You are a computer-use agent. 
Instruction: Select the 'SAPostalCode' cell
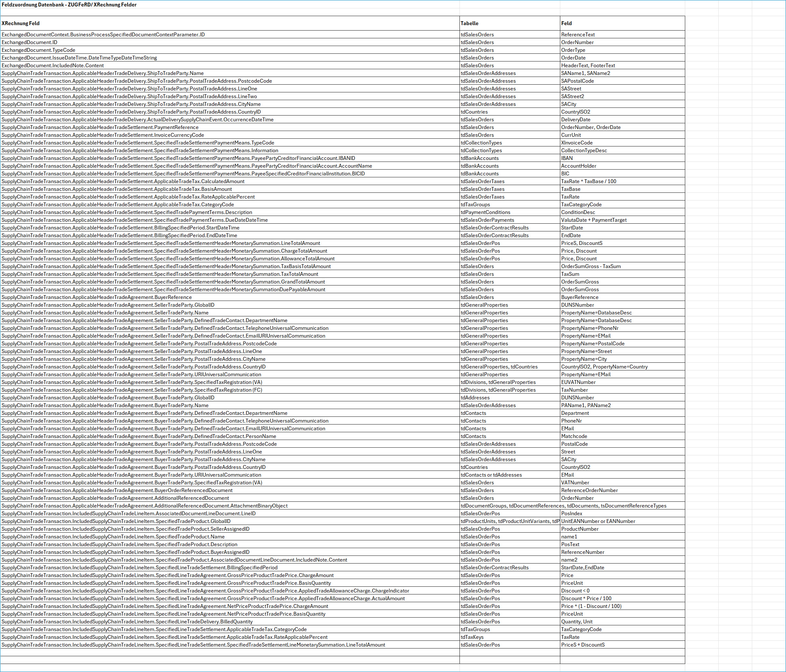click(622, 81)
